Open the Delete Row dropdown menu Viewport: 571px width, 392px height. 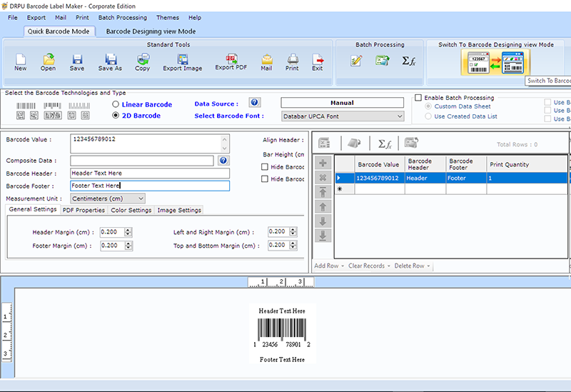click(x=412, y=266)
